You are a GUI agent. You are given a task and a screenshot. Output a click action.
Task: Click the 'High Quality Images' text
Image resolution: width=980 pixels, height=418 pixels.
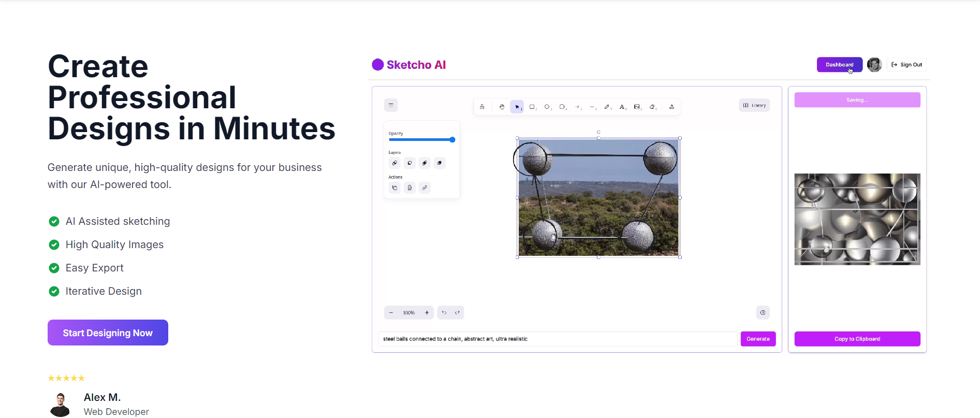(x=114, y=244)
